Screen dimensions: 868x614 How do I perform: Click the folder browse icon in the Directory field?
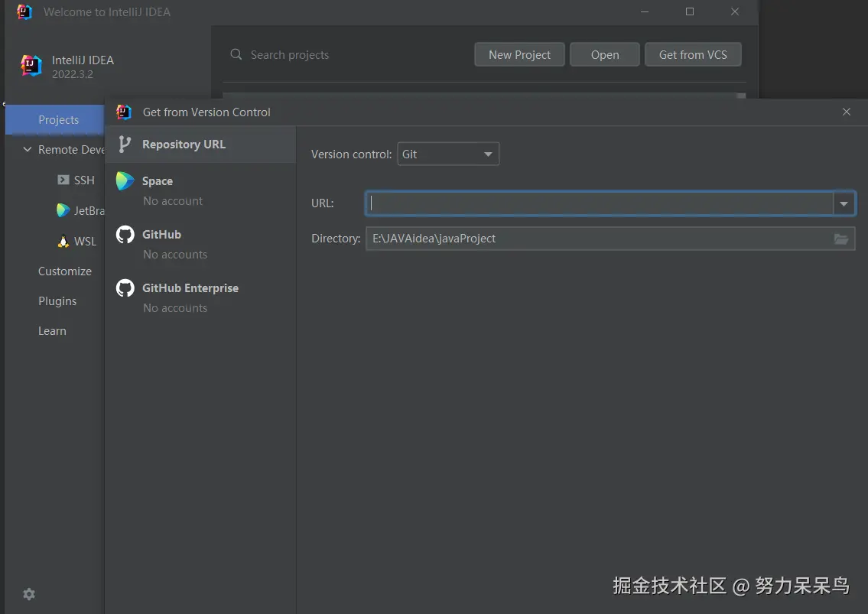coord(841,239)
